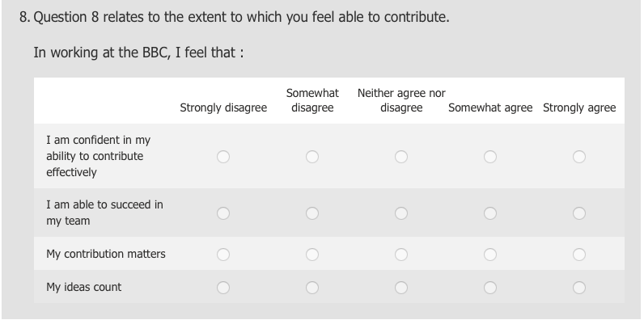Select Somewhat disagree for confident in my ability
This screenshot has height=320, width=644.
(x=312, y=157)
